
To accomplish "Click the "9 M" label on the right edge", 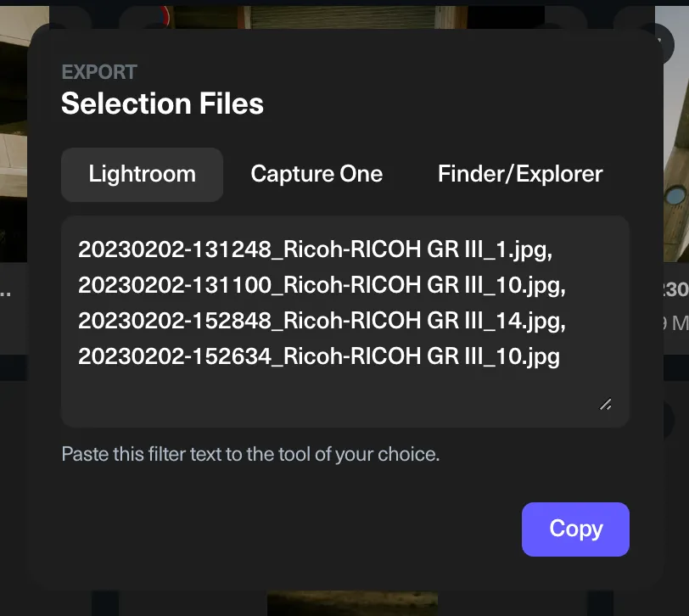I will click(675, 323).
